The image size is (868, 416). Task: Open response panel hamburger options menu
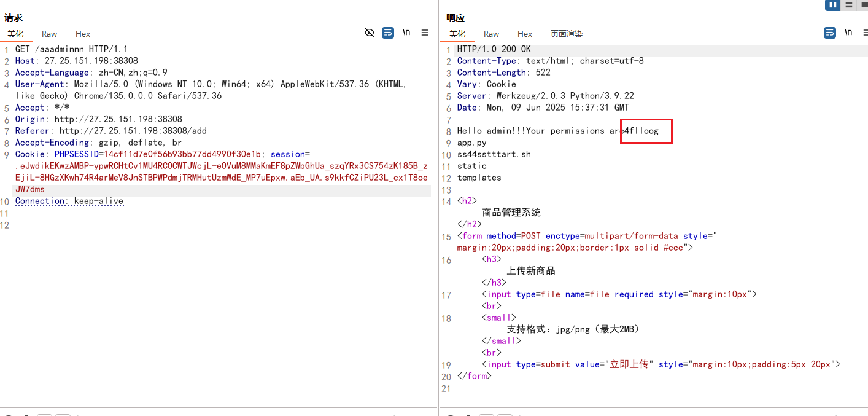point(865,33)
